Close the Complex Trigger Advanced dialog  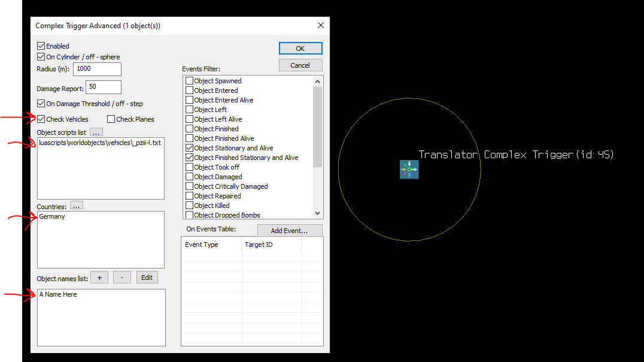[x=321, y=26]
